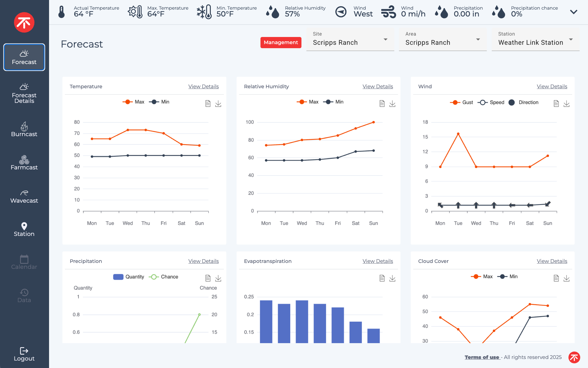Click the red app logo in sidebar

tap(24, 22)
